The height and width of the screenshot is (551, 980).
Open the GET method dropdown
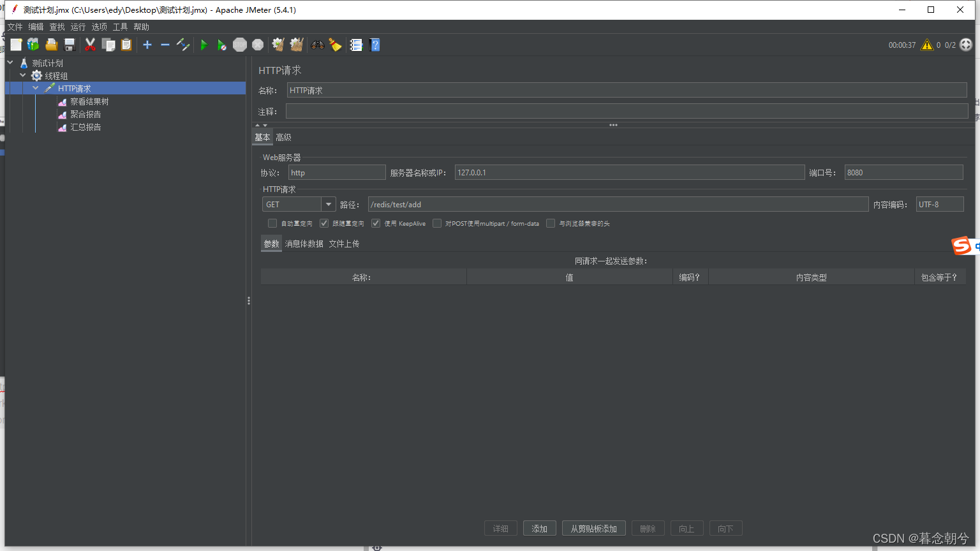click(329, 204)
